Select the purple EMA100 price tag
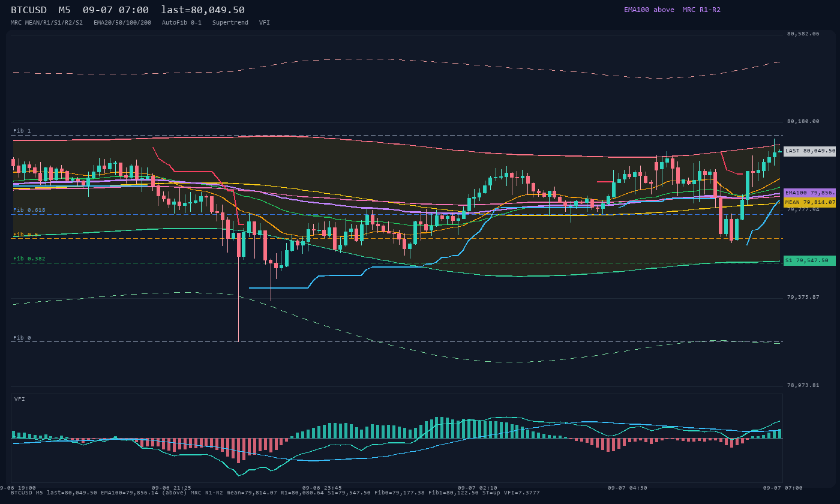The height and width of the screenshot is (504, 840). [809, 193]
